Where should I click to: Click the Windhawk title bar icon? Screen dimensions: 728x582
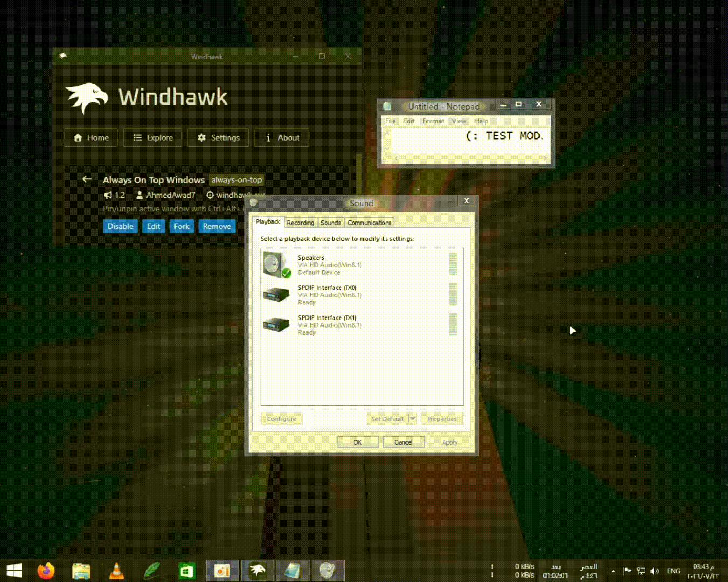[x=63, y=56]
